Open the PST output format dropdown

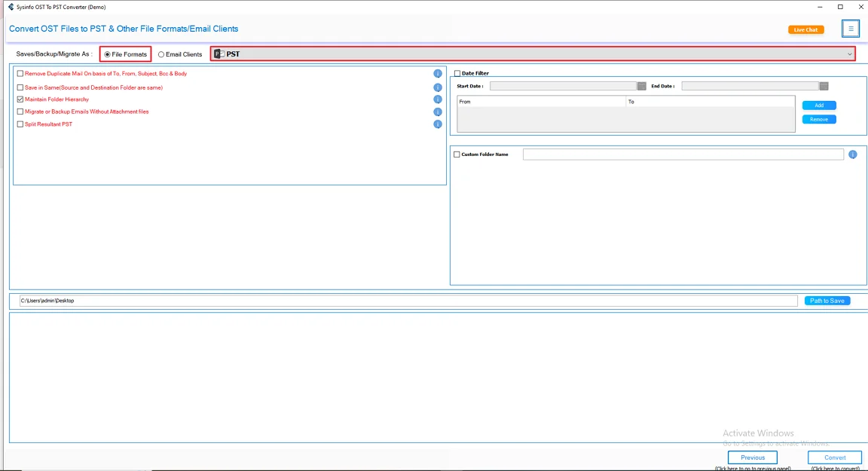click(849, 54)
